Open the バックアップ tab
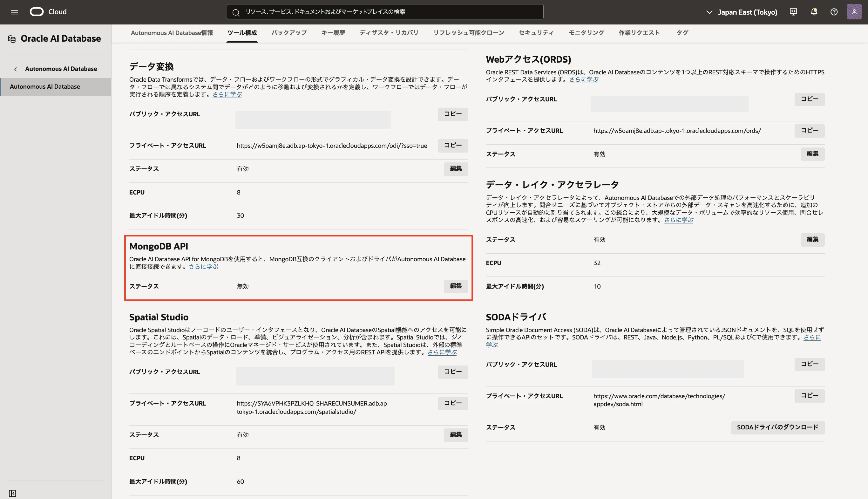 289,33
